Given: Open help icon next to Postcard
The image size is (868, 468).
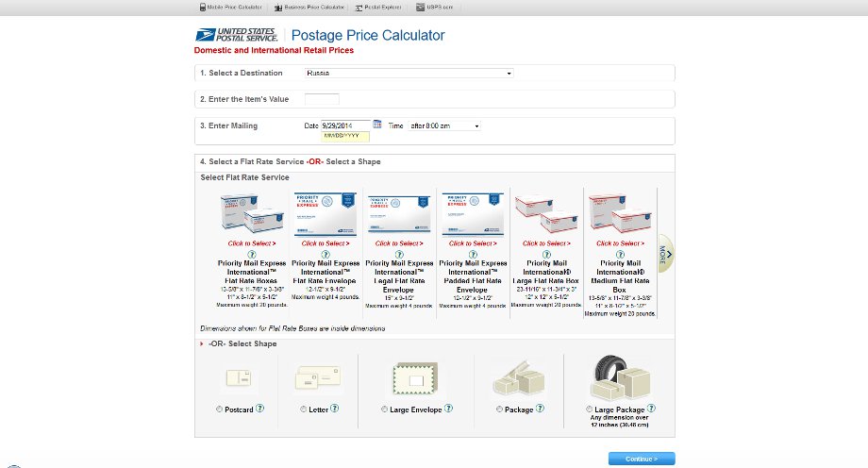Looking at the screenshot, I should click(259, 409).
